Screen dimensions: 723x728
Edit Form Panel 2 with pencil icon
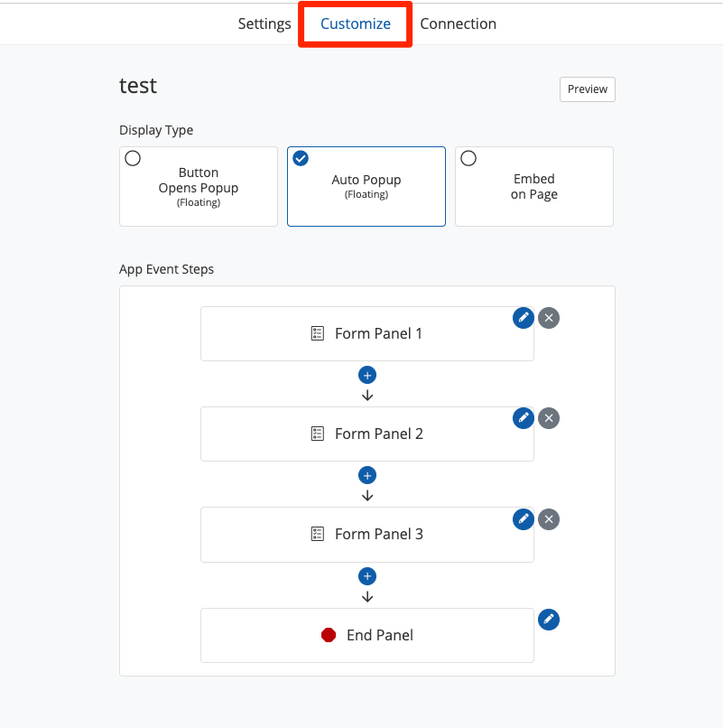pyautogui.click(x=524, y=418)
